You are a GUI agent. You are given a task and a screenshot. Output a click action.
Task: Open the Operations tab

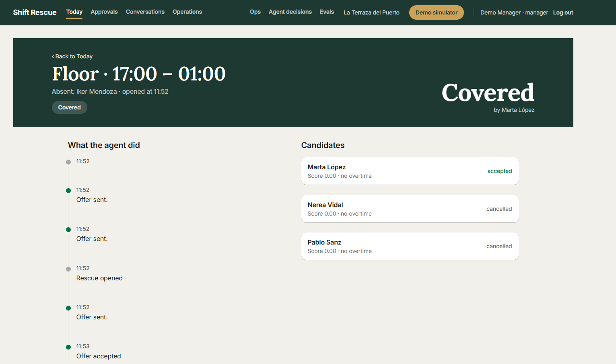coord(187,12)
